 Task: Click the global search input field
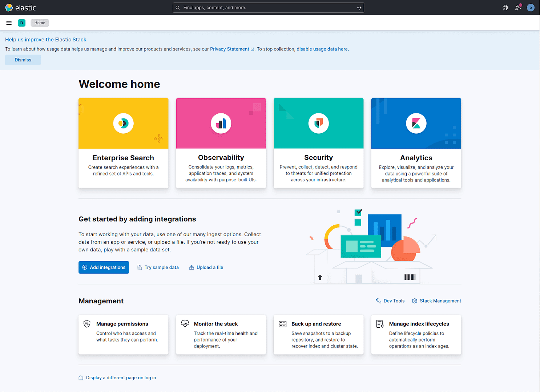click(x=268, y=7)
